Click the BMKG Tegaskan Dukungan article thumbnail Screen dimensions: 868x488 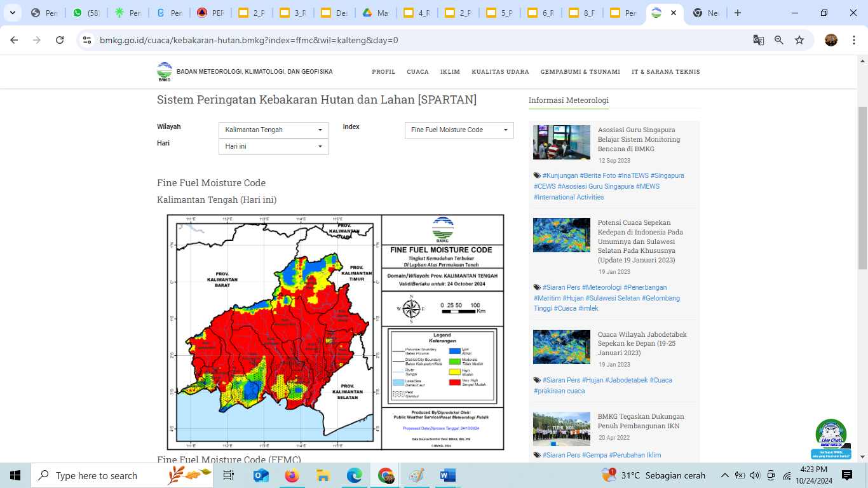point(562,429)
